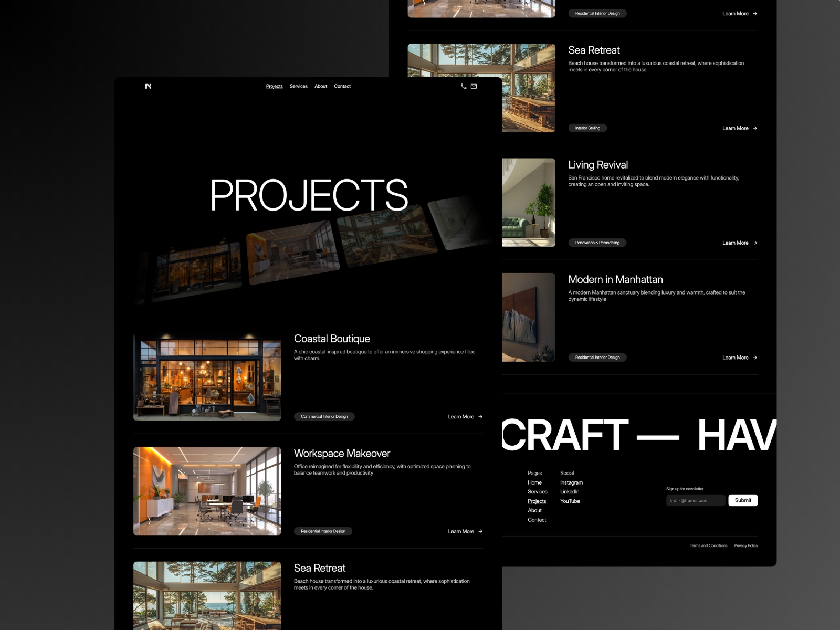The height and width of the screenshot is (630, 840).
Task: Click the arrow next to Modern in Manhattan's Learn More
Action: (x=754, y=358)
